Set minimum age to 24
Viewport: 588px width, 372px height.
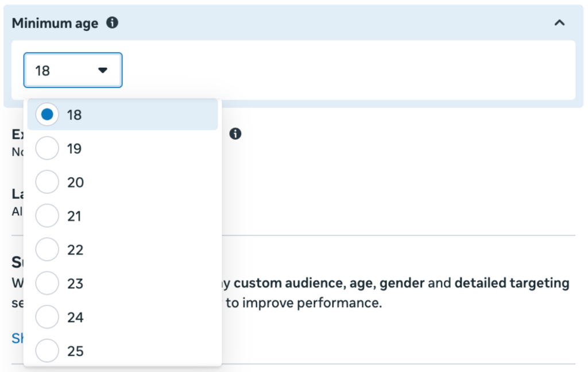[47, 317]
